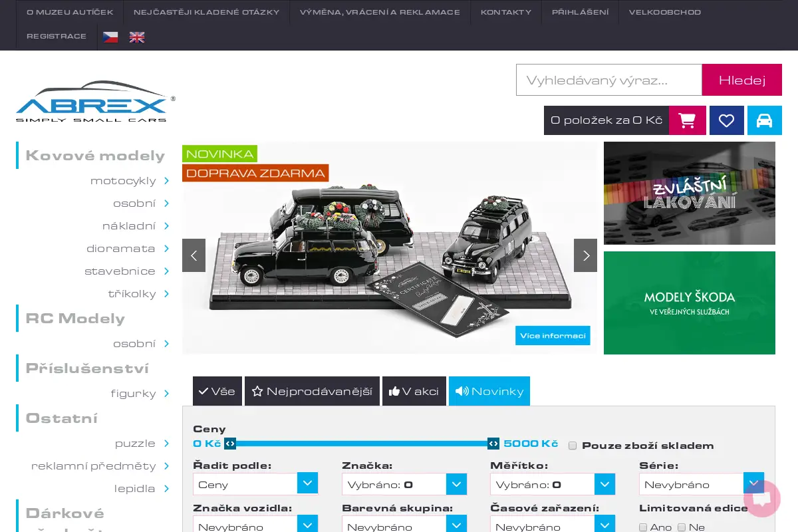
Task: Open the pink chat bubble widget
Action: click(762, 499)
